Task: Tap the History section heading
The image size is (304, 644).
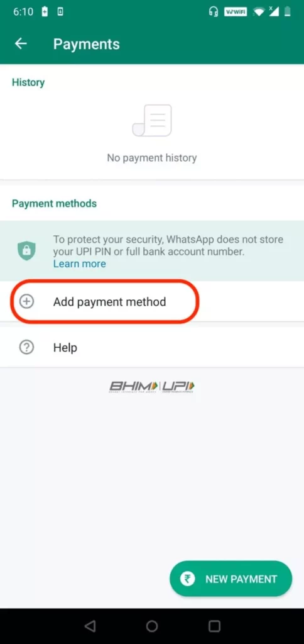Action: pos(28,82)
